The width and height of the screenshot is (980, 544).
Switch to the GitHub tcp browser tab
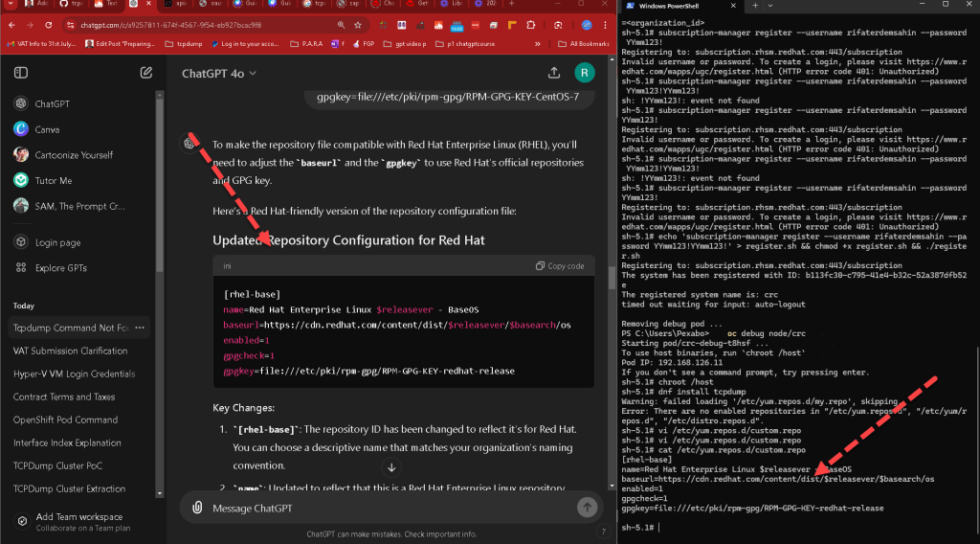[70, 4]
